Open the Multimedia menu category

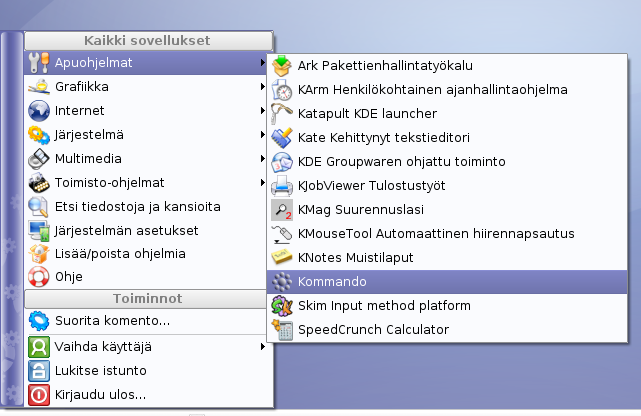(x=146, y=159)
